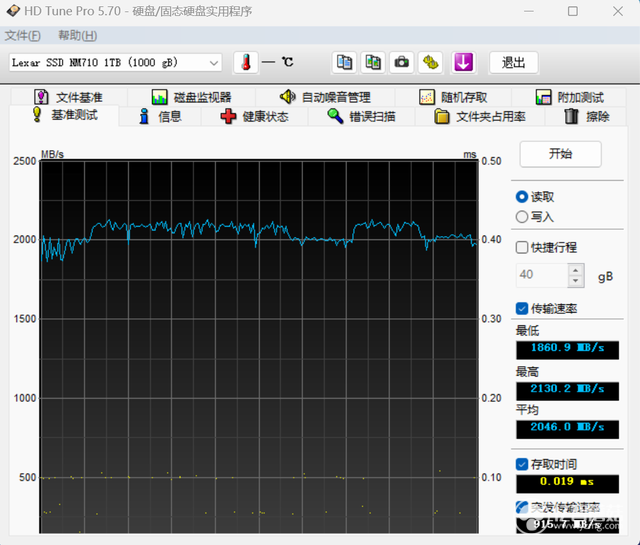
Task: Click the benchmark graph area
Action: pyautogui.click(x=259, y=346)
